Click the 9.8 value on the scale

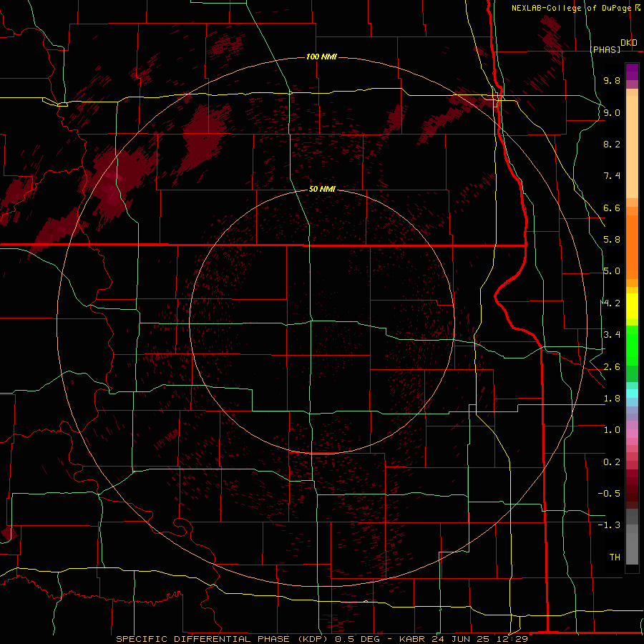pos(612,80)
